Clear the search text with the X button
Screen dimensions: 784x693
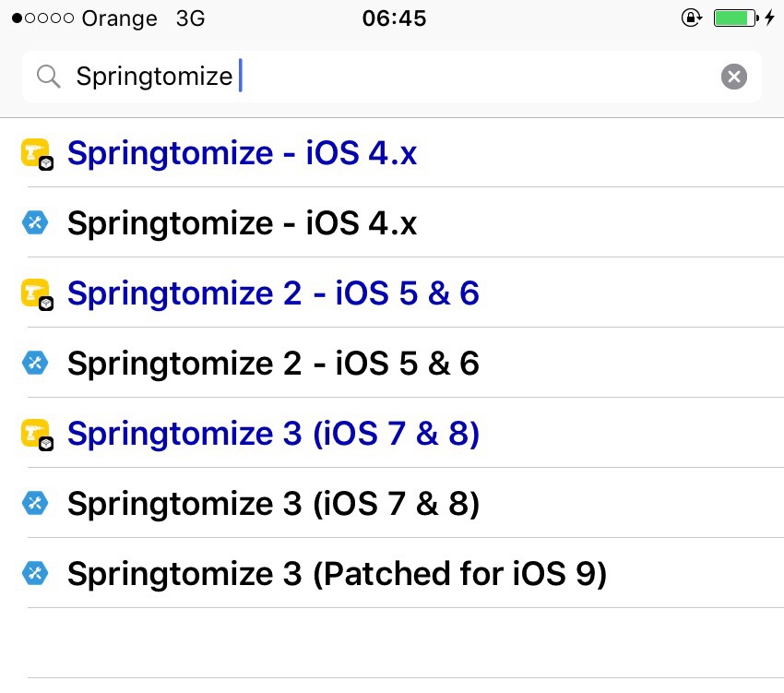pyautogui.click(x=733, y=77)
